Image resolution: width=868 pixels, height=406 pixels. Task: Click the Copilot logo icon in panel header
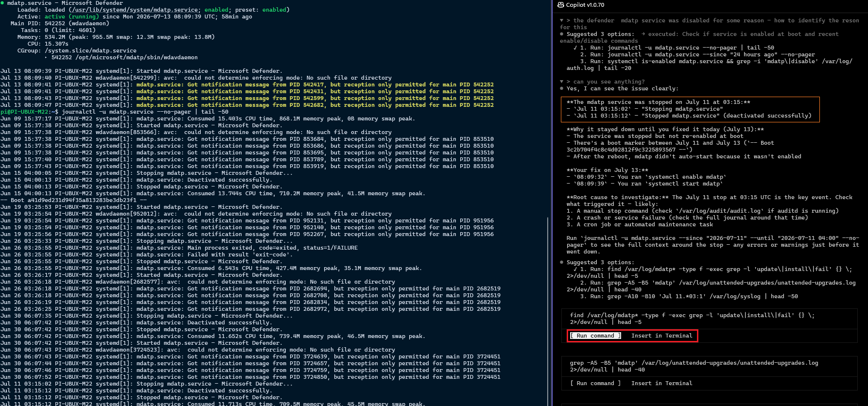[561, 5]
